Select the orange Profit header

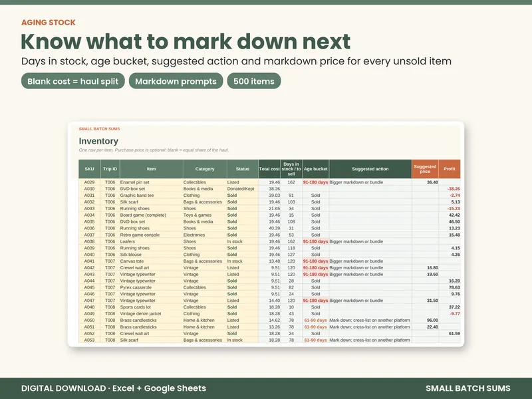[x=450, y=169]
